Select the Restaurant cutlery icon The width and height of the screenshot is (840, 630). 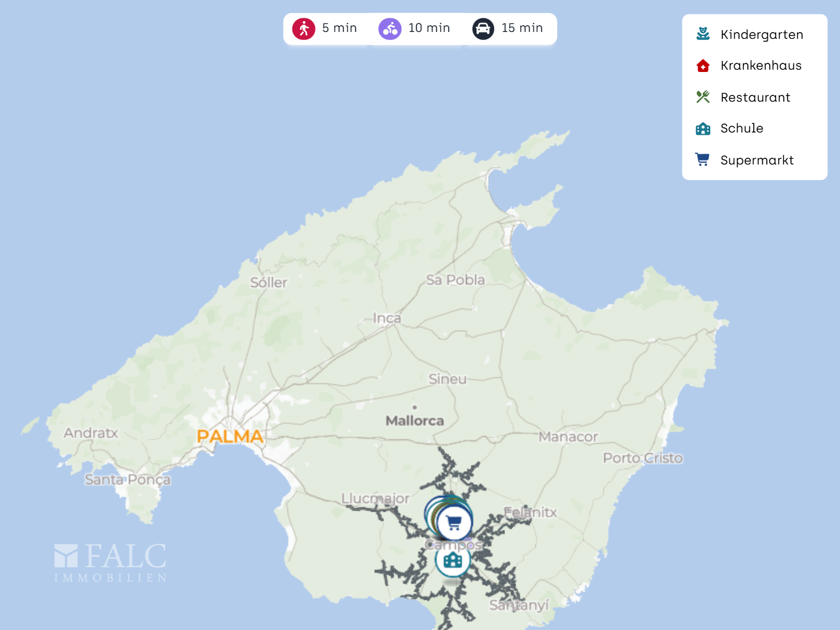(703, 97)
